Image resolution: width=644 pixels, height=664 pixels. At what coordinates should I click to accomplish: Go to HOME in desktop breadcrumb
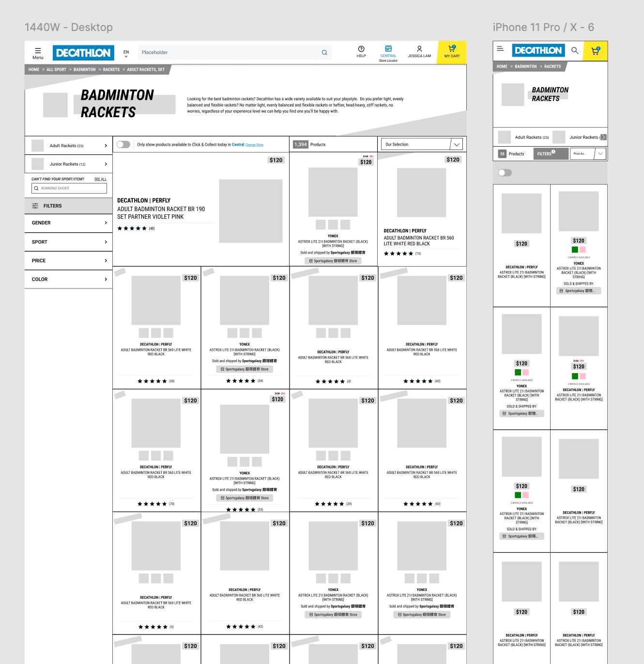pos(34,70)
